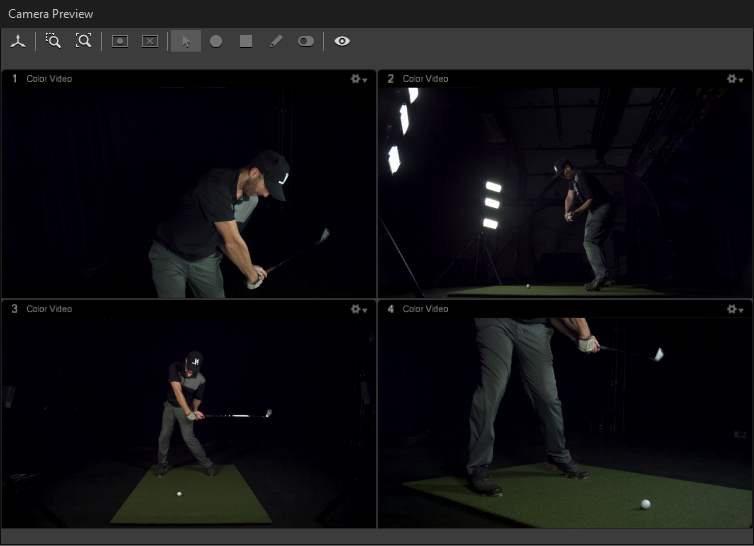This screenshot has height=546, width=754.
Task: Select the square shape tool
Action: click(x=245, y=41)
